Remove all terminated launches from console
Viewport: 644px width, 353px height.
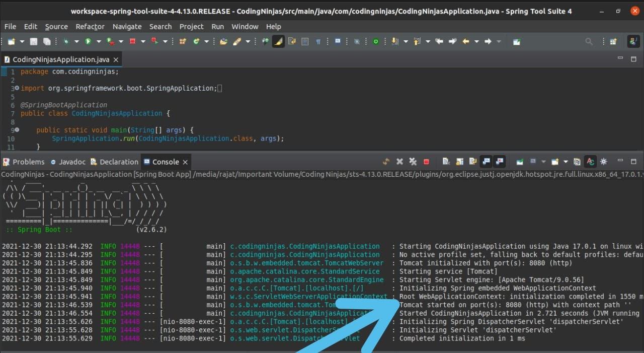tap(412, 162)
